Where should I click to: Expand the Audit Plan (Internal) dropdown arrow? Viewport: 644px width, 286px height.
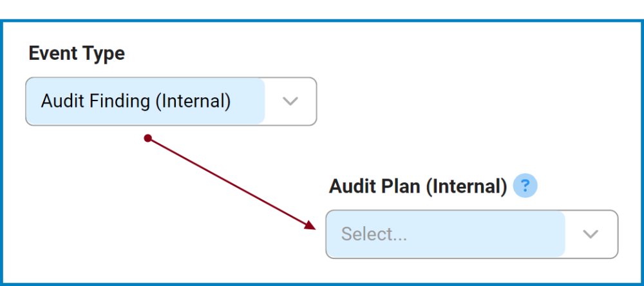click(591, 234)
